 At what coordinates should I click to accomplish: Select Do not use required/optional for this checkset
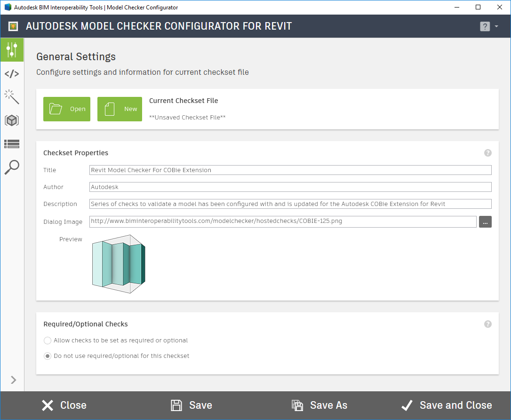pyautogui.click(x=116, y=356)
